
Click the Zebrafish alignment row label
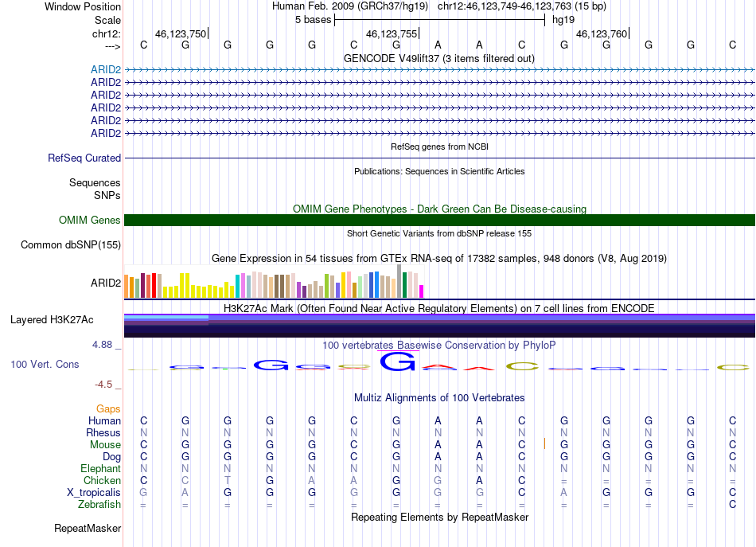(99, 504)
